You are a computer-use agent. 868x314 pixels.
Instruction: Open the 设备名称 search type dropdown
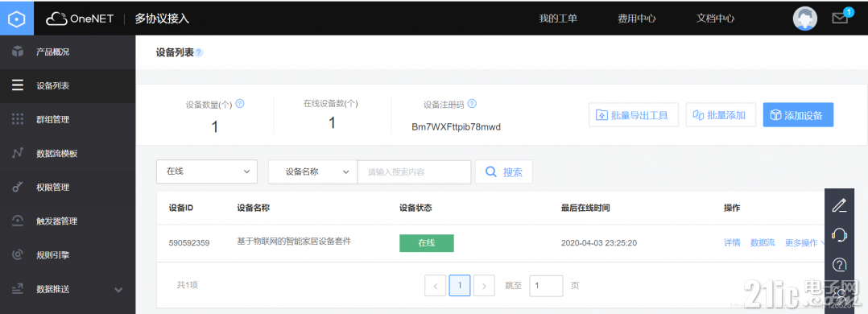point(312,171)
